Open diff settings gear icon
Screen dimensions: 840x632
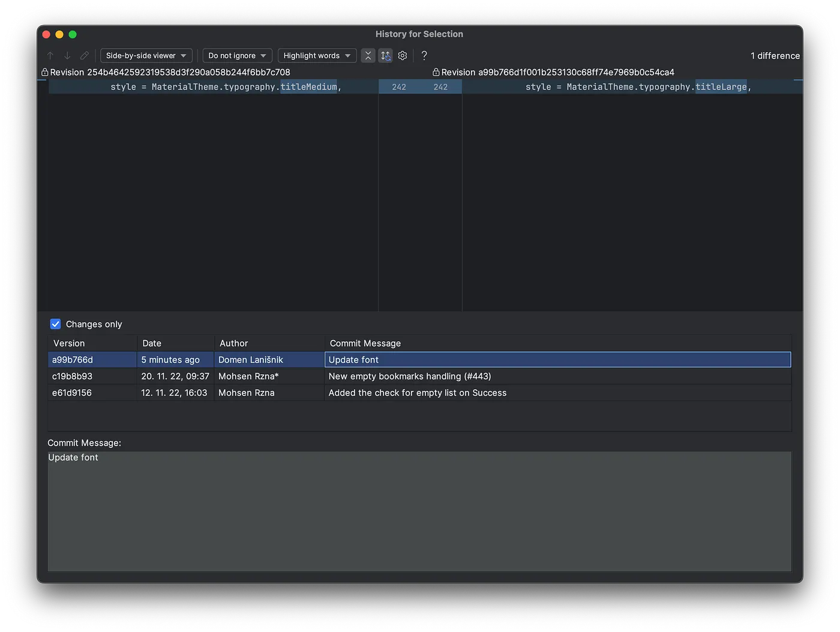tap(403, 56)
